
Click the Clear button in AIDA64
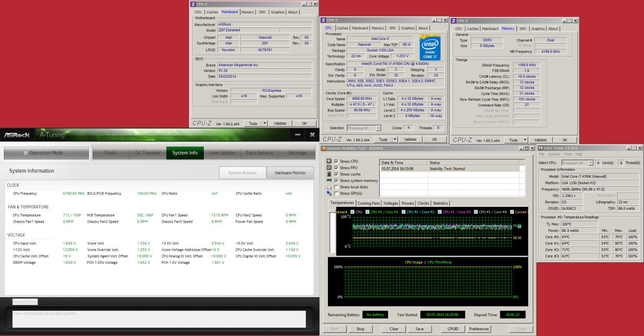394,329
